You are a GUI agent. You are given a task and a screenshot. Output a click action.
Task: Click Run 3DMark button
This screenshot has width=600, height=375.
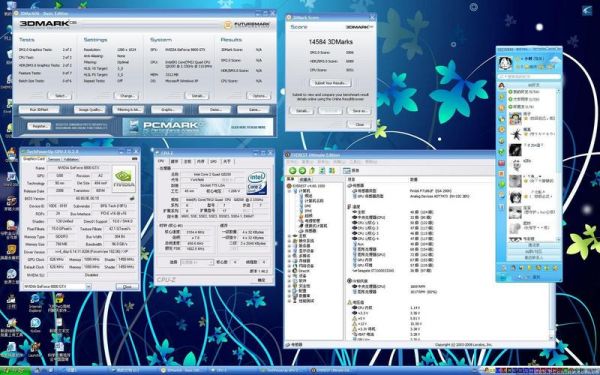point(39,110)
